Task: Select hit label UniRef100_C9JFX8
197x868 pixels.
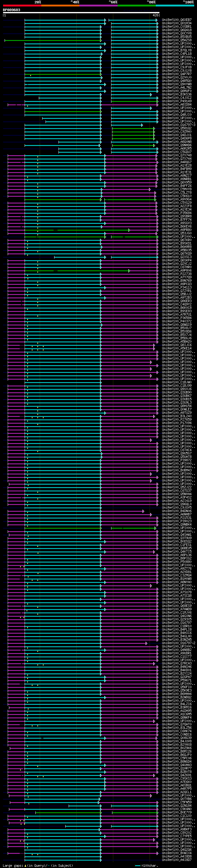Action: [176, 67]
